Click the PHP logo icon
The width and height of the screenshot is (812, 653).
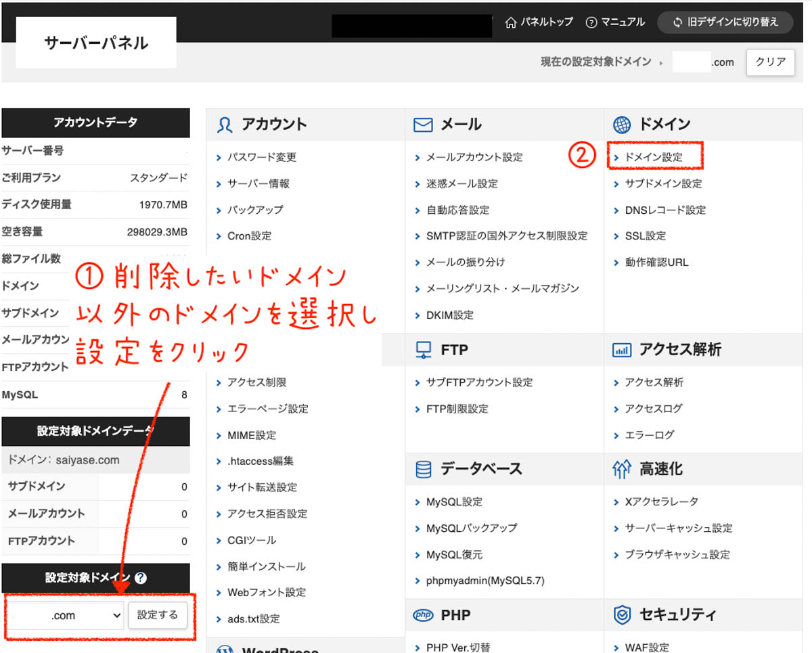[423, 615]
